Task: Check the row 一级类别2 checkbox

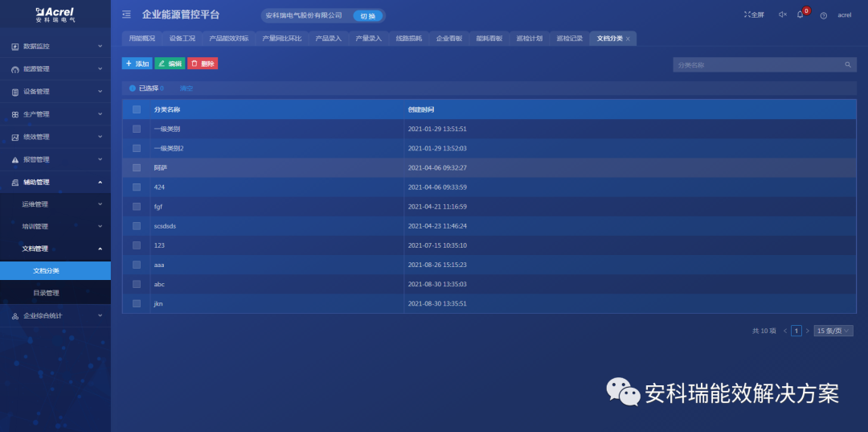Action: (136, 149)
